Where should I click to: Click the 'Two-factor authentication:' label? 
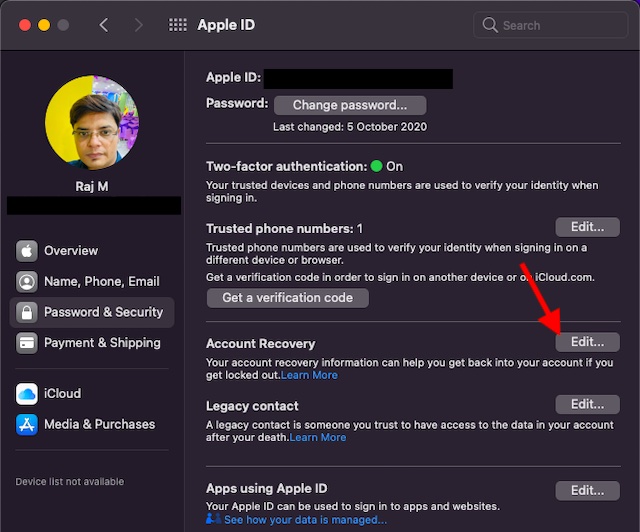(287, 167)
